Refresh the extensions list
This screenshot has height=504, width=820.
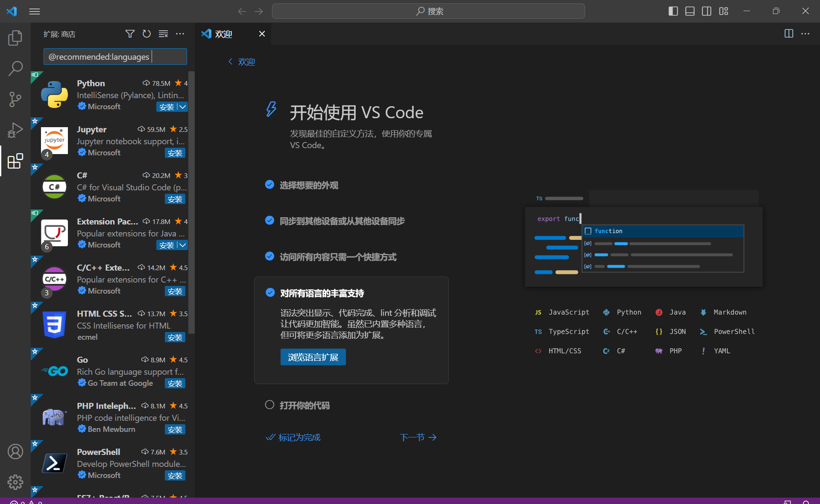[146, 34]
